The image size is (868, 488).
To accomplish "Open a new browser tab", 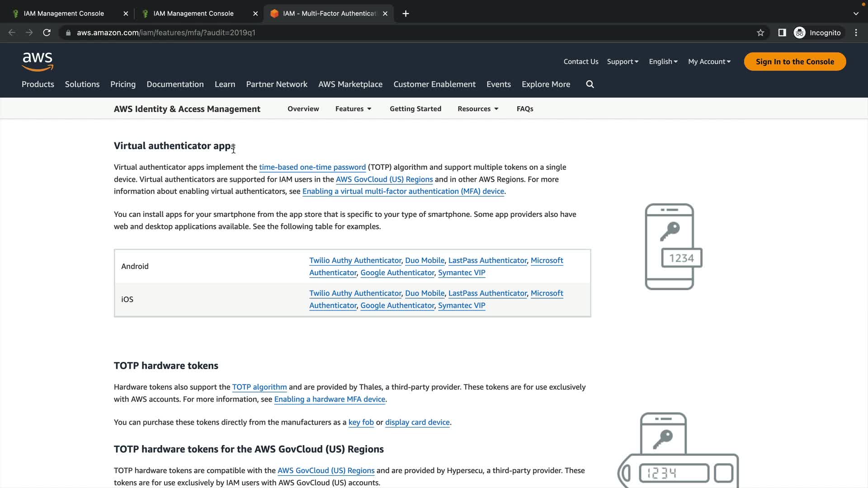I will coord(406,14).
